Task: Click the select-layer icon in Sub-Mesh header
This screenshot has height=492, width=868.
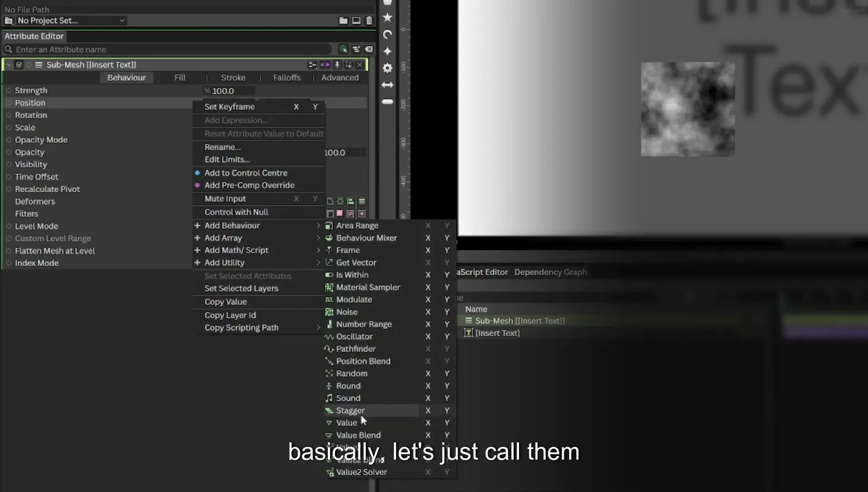Action: pos(349,65)
